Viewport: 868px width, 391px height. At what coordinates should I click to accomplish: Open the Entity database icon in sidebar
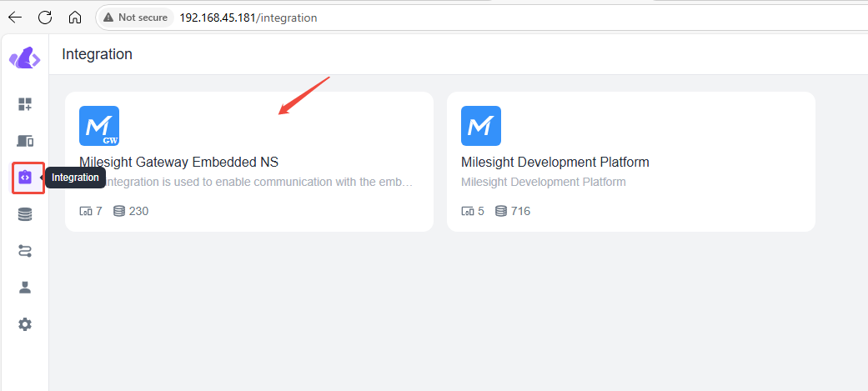pyautogui.click(x=25, y=214)
